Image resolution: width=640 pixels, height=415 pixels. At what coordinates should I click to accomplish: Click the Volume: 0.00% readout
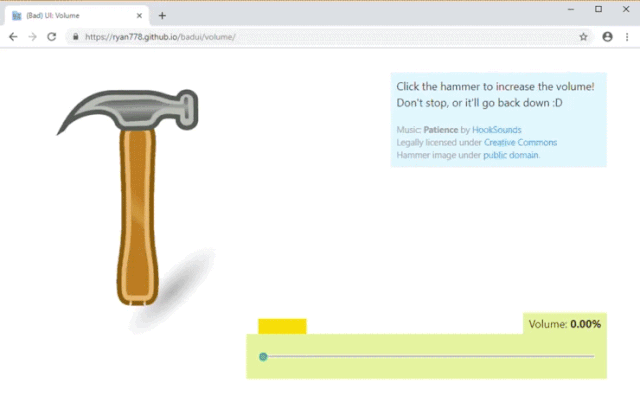coord(564,324)
